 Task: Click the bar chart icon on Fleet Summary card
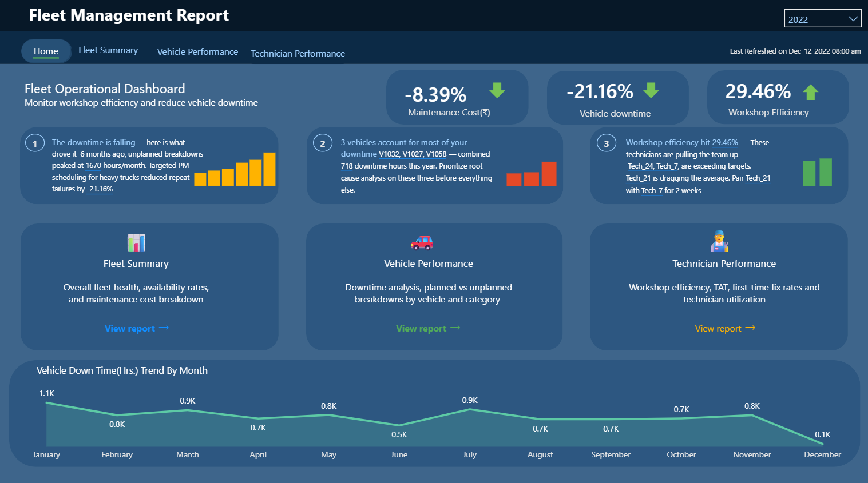(x=137, y=242)
